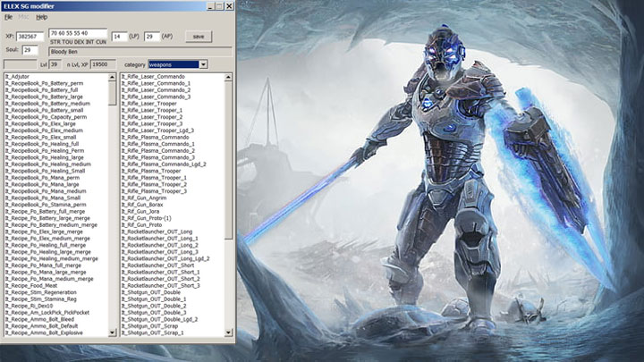The image size is (644, 362).
Task: Select It_Recipe_Po_Healing_full_merge
Action: point(46,245)
